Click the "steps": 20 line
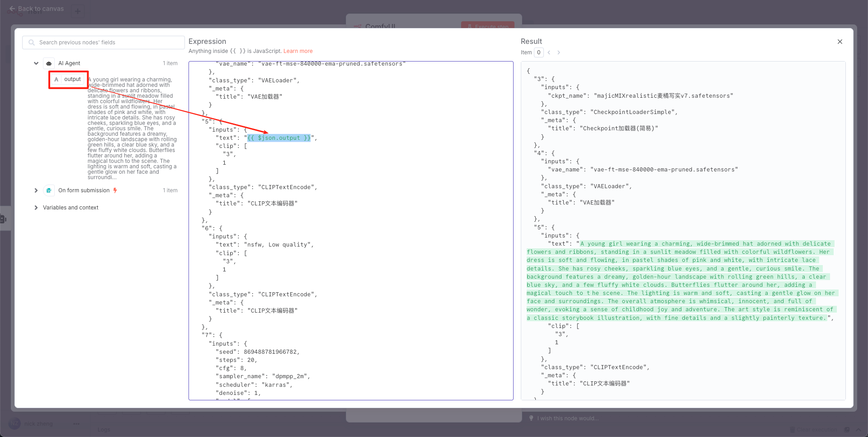 [x=236, y=360]
